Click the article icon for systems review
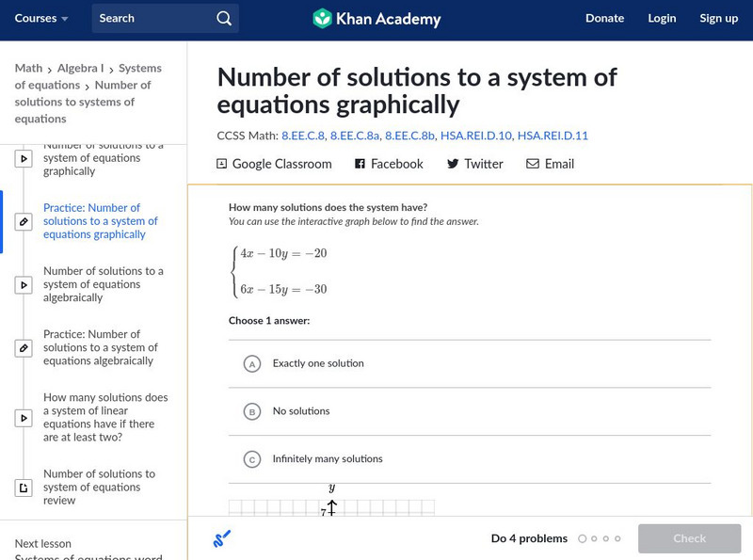The width and height of the screenshot is (753, 560). pyautogui.click(x=24, y=488)
